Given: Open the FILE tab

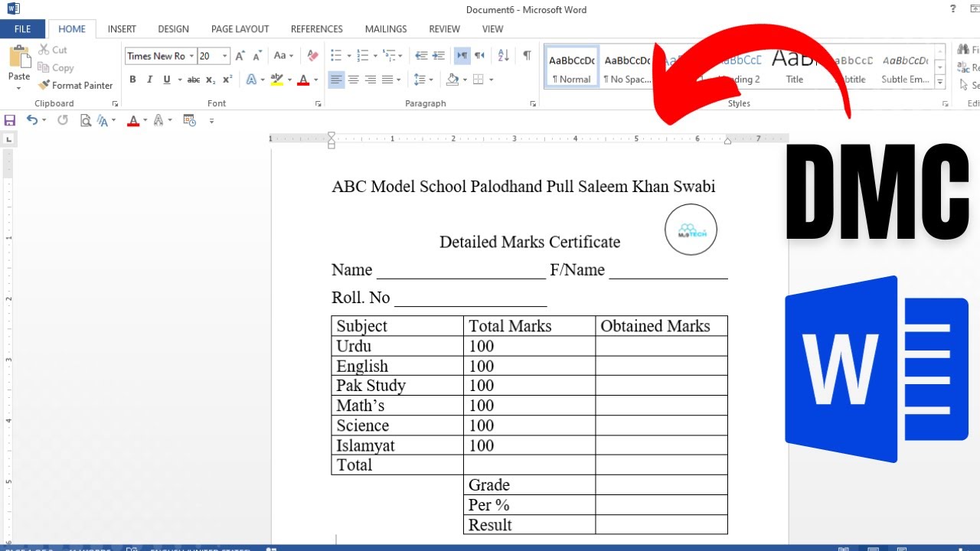Looking at the screenshot, I should [22, 29].
